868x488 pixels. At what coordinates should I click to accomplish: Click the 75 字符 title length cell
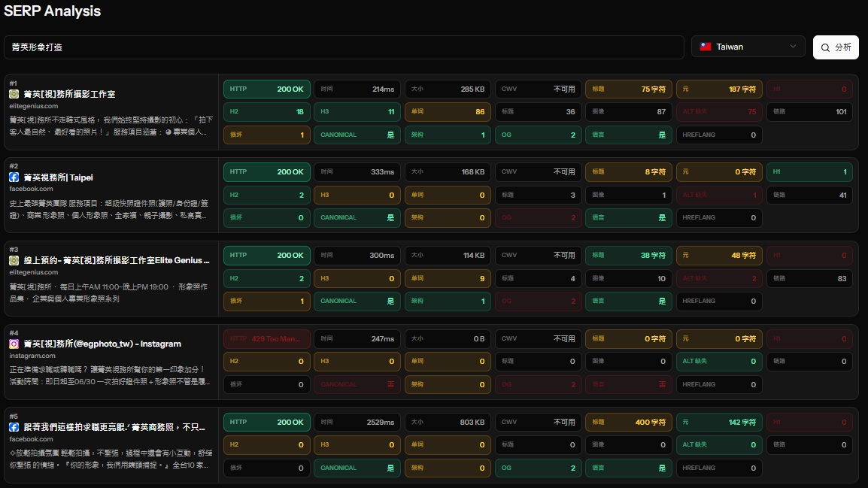(x=629, y=89)
